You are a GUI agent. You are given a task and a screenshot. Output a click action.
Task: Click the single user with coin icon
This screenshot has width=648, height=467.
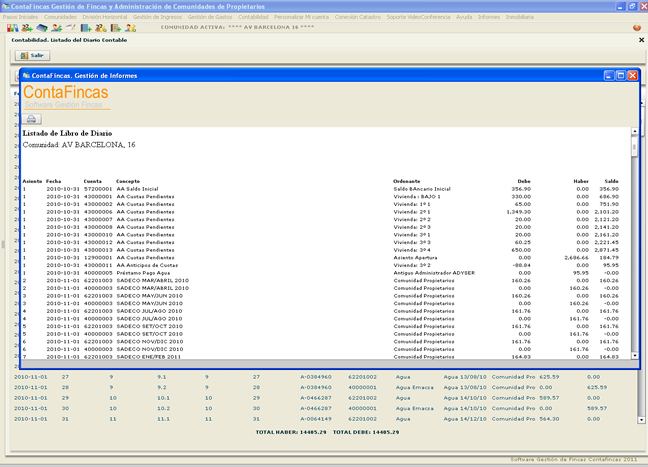click(131, 28)
